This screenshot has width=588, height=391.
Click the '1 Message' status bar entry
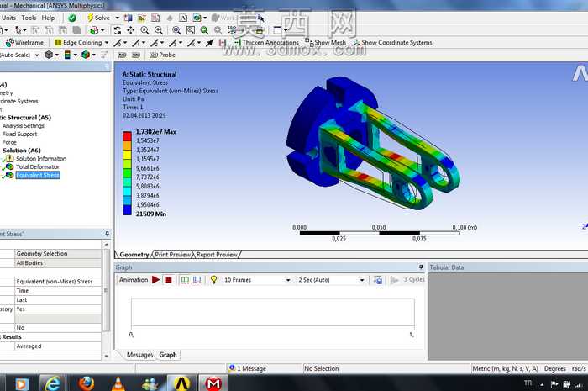(x=248, y=368)
